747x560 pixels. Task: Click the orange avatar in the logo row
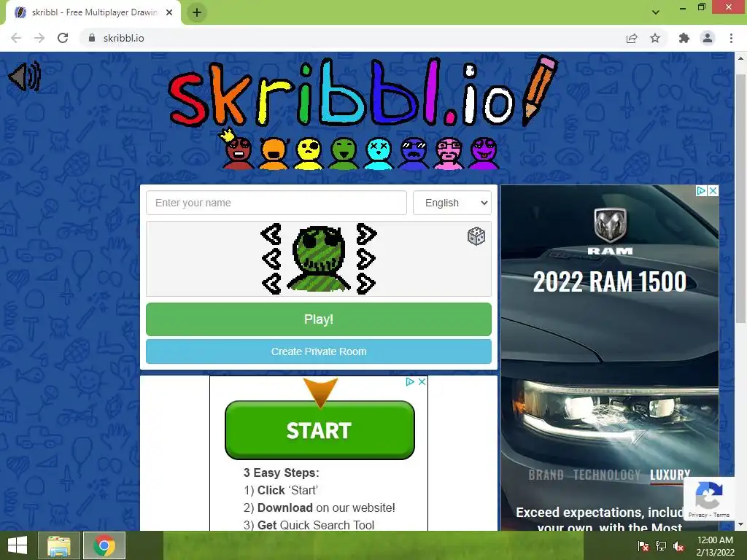[274, 153]
